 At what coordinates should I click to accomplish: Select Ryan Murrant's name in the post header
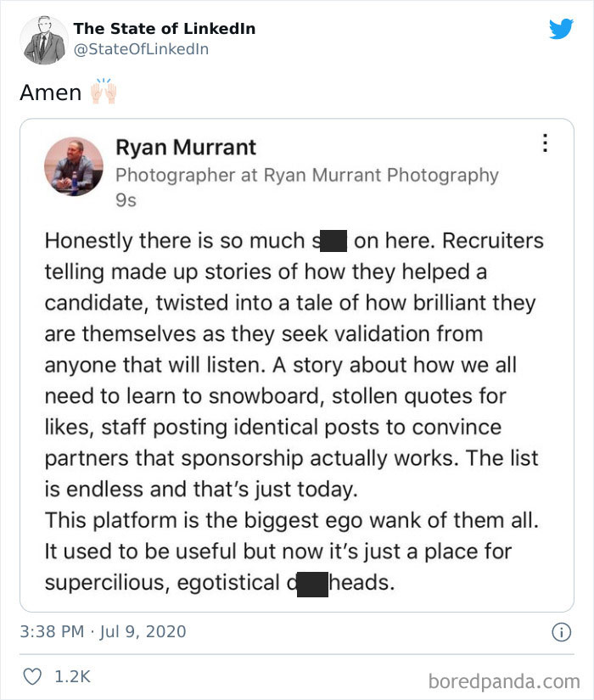[187, 147]
